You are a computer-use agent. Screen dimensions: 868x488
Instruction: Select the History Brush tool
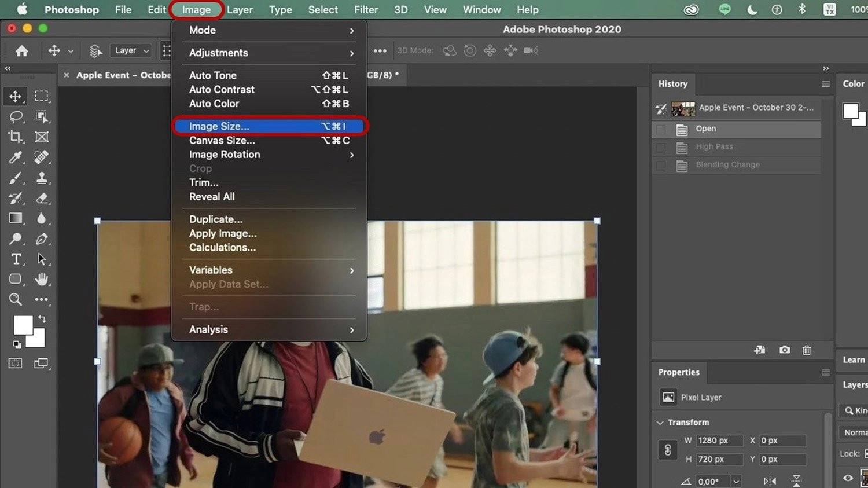click(x=16, y=198)
